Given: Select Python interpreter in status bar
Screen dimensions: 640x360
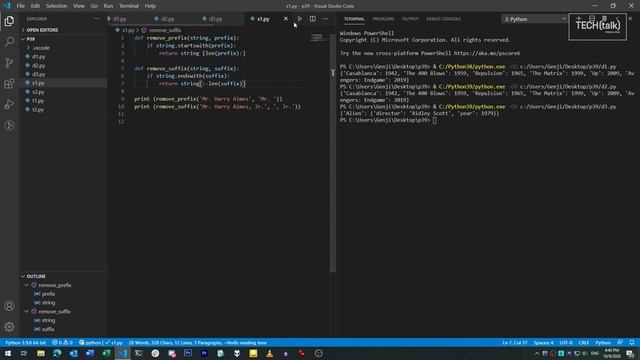Looking at the screenshot, I should tap(25, 342).
